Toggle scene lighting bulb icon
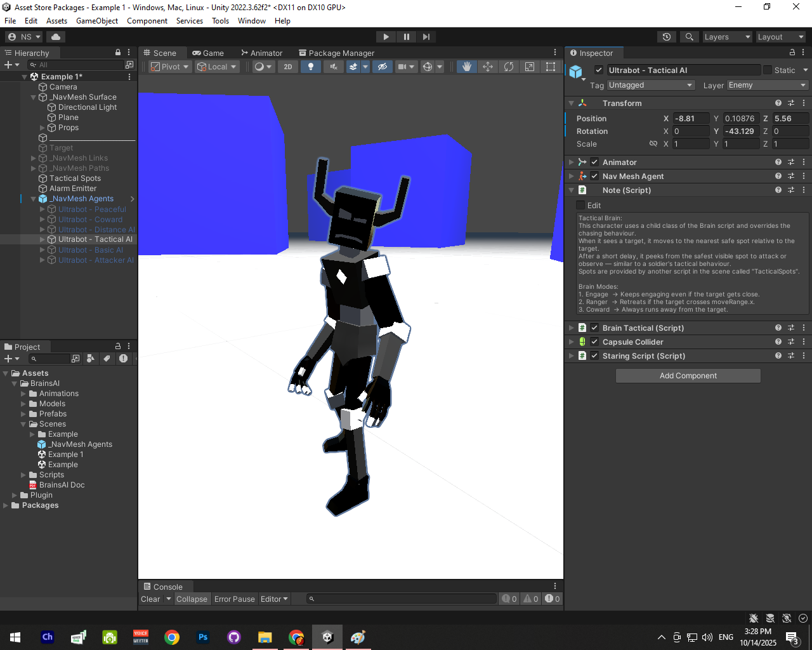The image size is (812, 650). coord(310,67)
